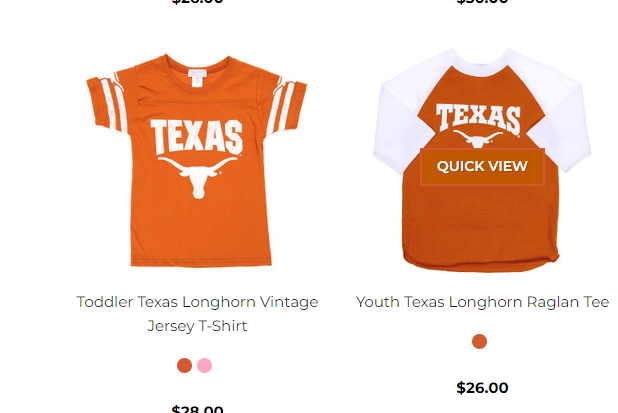Click the bottom hem of the toddler jersey

tap(197, 262)
